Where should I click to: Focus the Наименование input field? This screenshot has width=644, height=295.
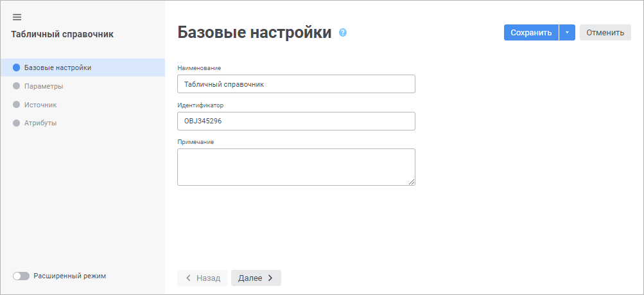[296, 84]
